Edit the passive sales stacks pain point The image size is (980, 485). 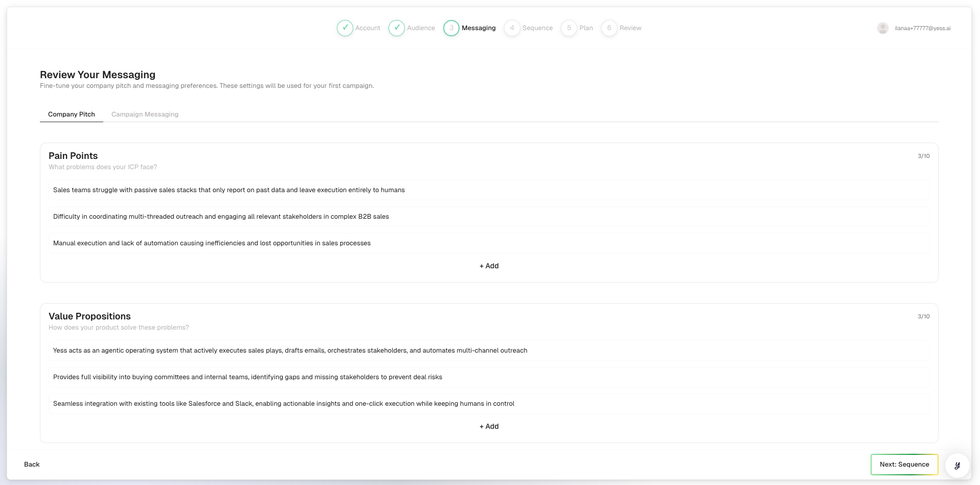[x=489, y=190]
